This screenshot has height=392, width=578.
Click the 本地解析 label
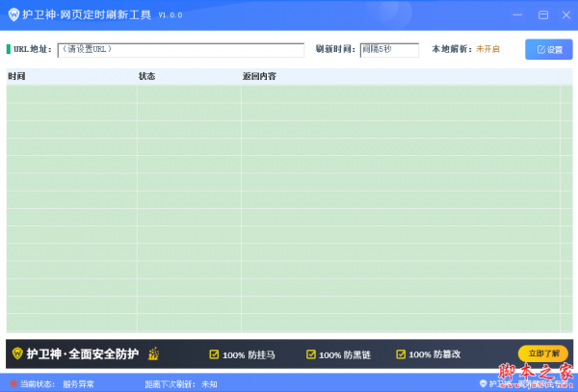[x=452, y=49]
